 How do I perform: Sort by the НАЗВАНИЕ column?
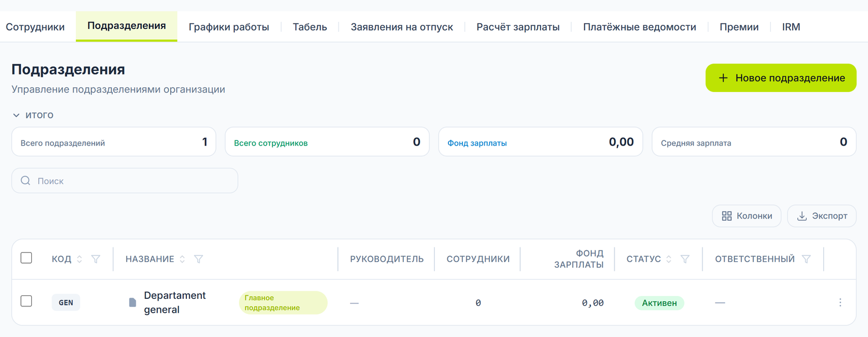[182, 260]
